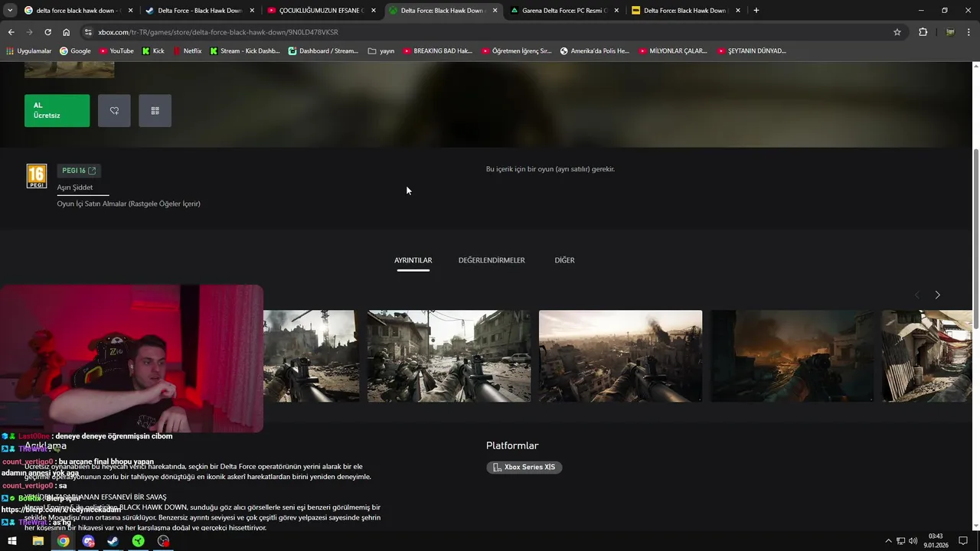This screenshot has width=980, height=551.
Task: Add game to wishlist with heart icon
Action: [x=114, y=111]
